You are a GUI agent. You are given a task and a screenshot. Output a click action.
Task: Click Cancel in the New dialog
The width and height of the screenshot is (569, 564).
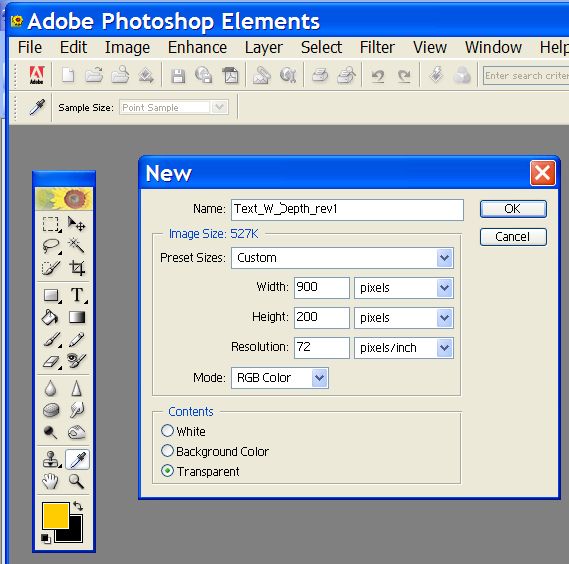click(x=513, y=237)
